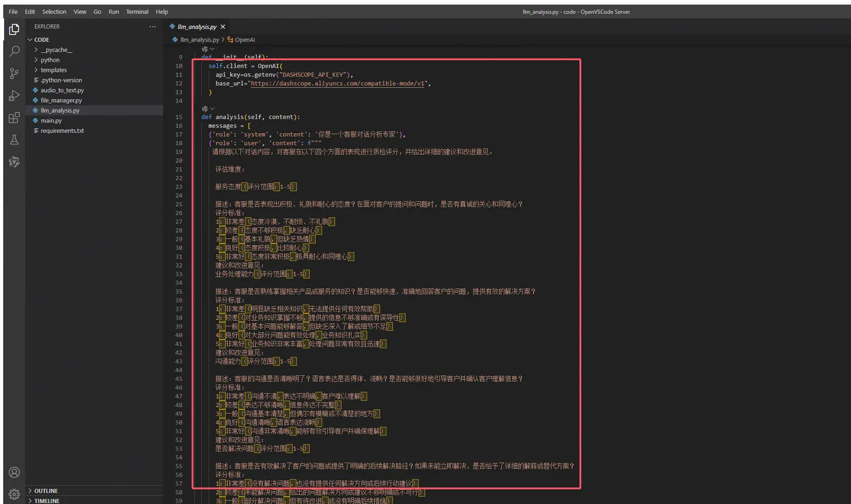851x504 pixels.
Task: Click the EXPLORER panel title
Action: coord(47,27)
